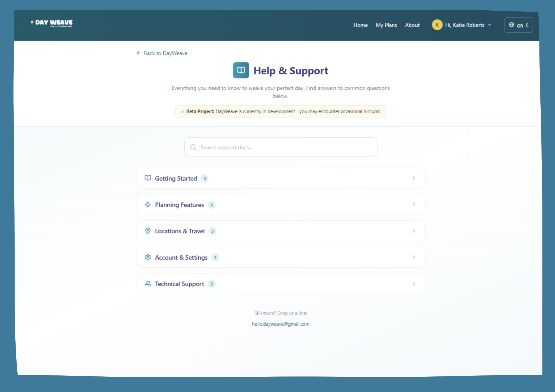Click the hello.dayweave@gmail.com email link
This screenshot has height=392, width=555.
[x=280, y=324]
